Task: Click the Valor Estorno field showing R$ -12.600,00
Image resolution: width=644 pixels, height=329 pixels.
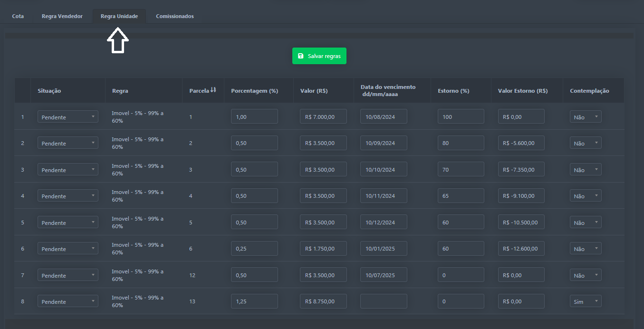Action: (x=521, y=248)
